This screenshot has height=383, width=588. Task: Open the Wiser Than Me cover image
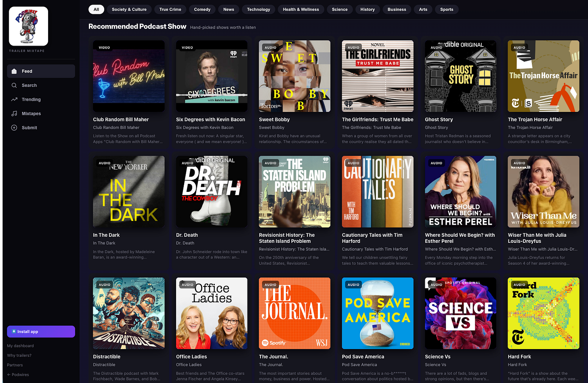[x=544, y=191]
